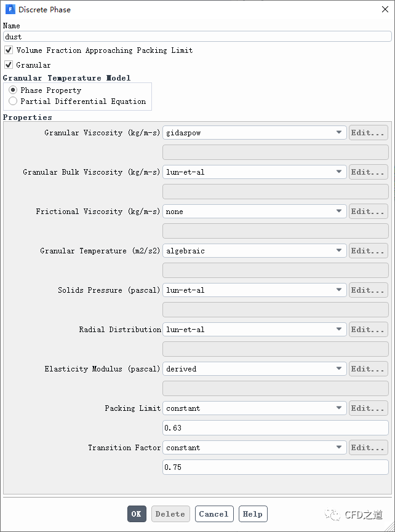The image size is (395, 532).
Task: Click the Name field containing dust
Action: coord(197,37)
